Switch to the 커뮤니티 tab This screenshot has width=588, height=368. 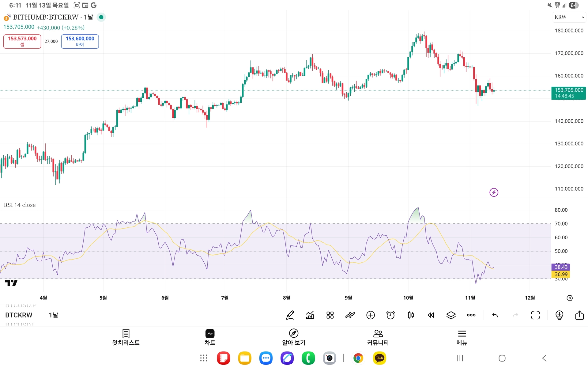(378, 337)
